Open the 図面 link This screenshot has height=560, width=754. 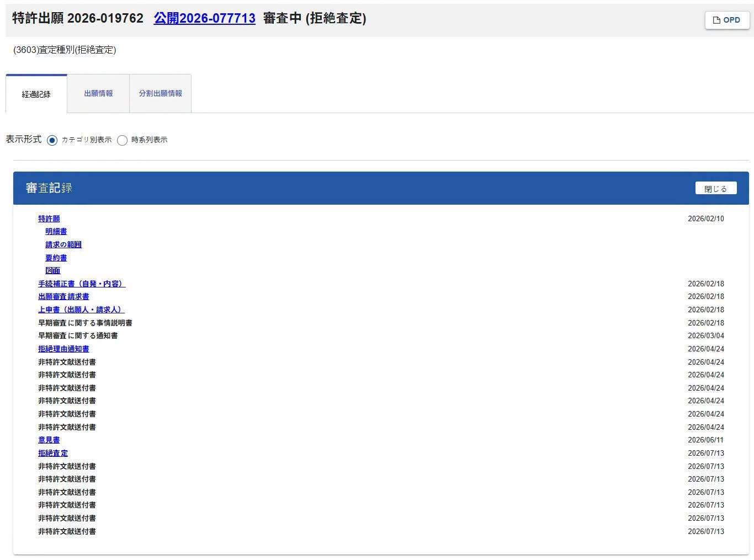coord(53,271)
